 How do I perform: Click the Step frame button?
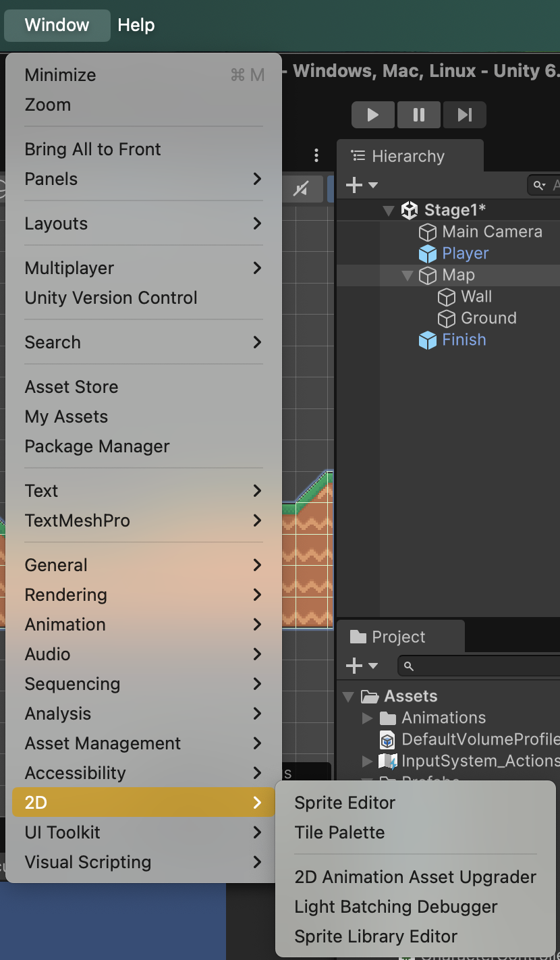coord(464,115)
